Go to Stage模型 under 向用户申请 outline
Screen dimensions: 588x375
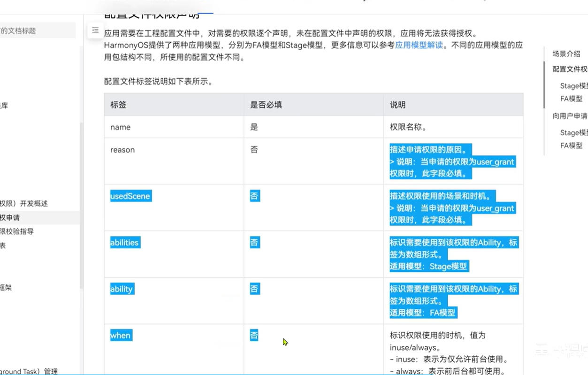point(573,133)
